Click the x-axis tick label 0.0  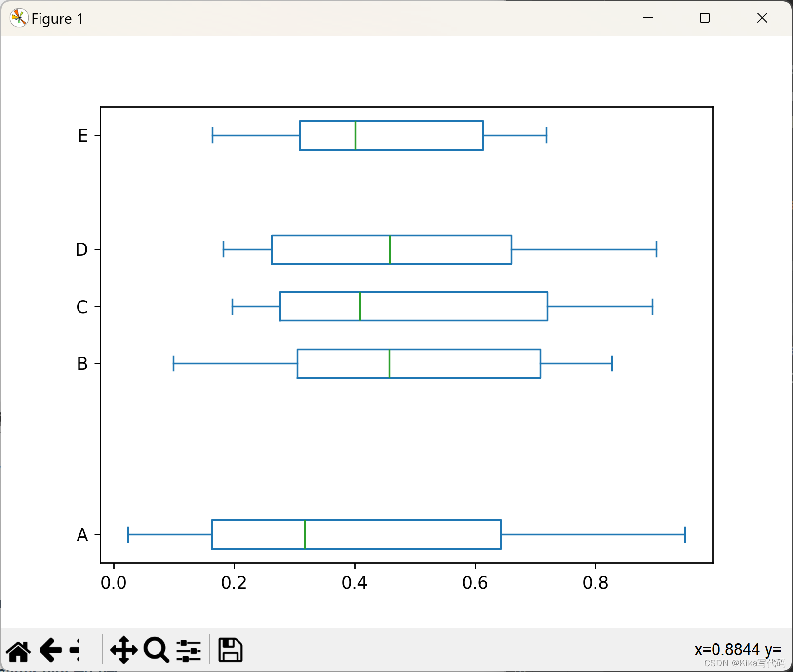point(114,583)
